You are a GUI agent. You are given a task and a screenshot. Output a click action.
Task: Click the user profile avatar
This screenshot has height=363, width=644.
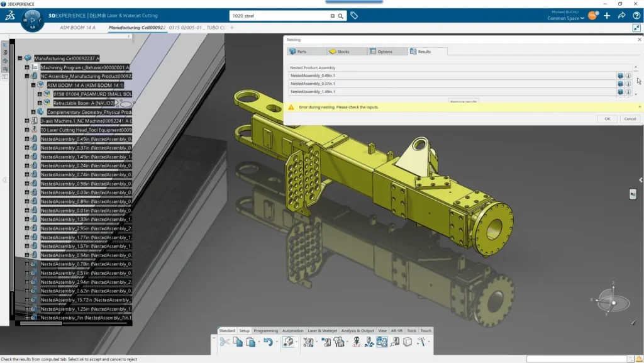[592, 16]
